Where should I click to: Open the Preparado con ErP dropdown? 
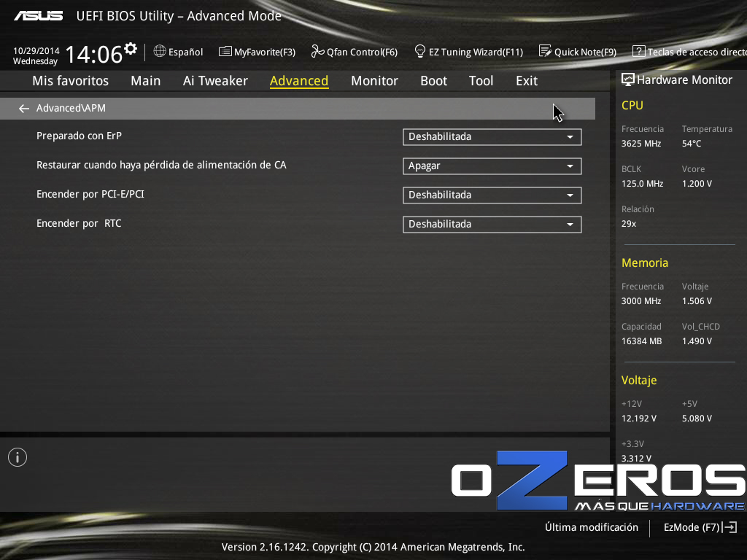coord(492,137)
